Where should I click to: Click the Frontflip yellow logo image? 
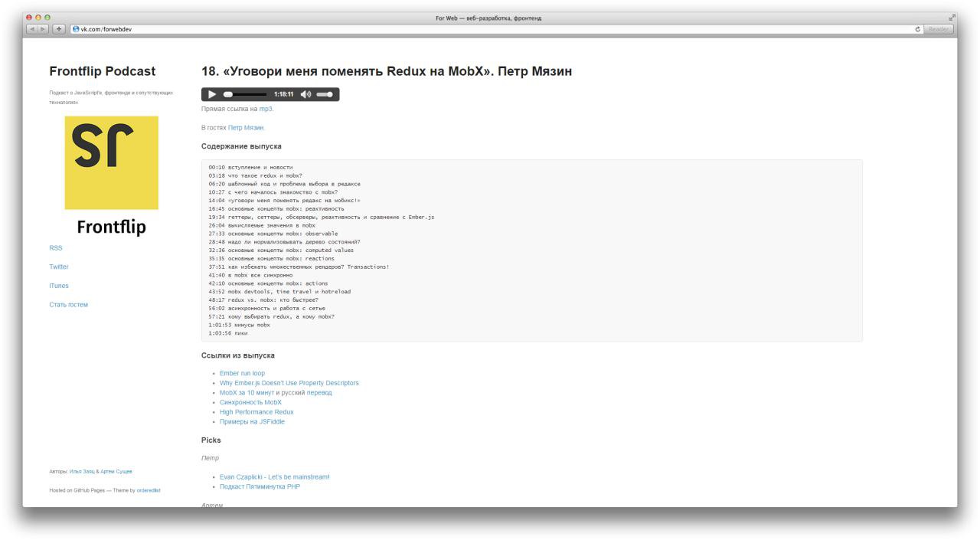click(112, 163)
